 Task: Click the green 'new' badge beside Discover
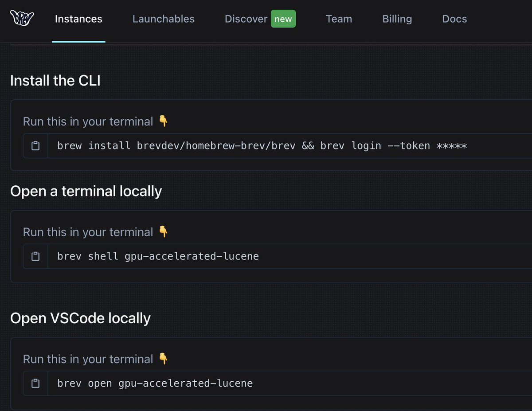[283, 19]
